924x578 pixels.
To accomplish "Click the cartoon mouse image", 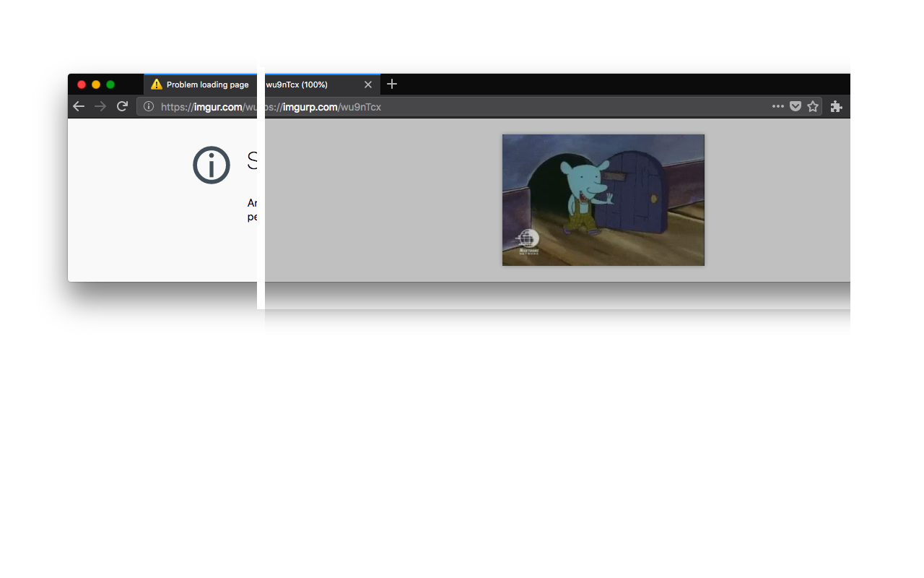I will click(603, 200).
